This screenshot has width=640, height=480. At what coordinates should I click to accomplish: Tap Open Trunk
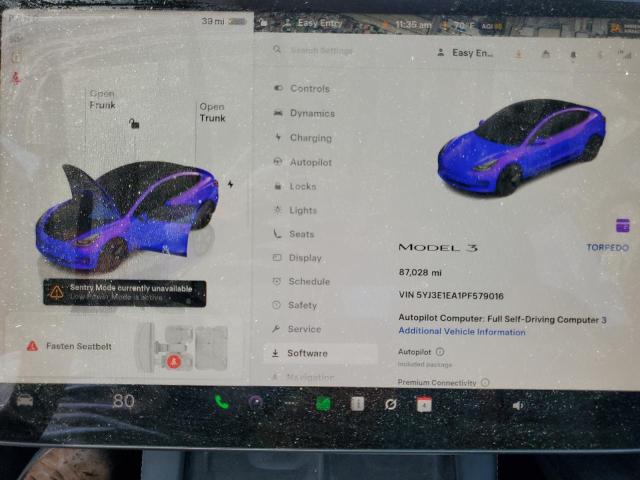pos(212,112)
